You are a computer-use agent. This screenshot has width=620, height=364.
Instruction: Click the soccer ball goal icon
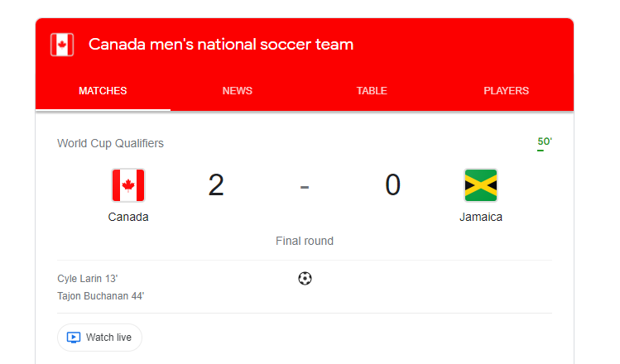(x=305, y=279)
